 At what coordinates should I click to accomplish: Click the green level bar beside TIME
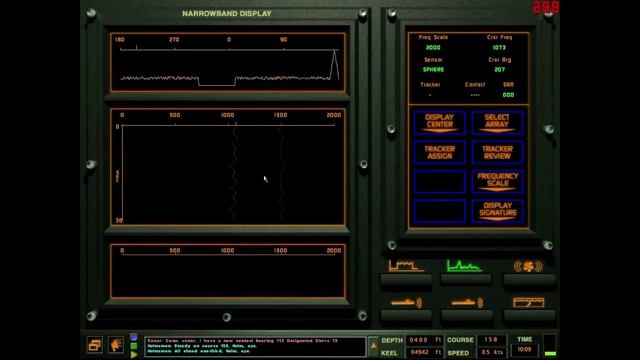(x=550, y=353)
